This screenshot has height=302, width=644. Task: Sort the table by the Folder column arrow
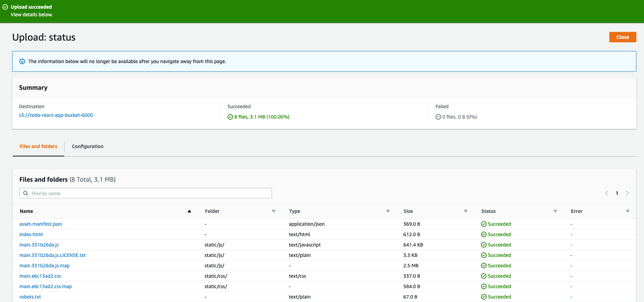coord(274,211)
